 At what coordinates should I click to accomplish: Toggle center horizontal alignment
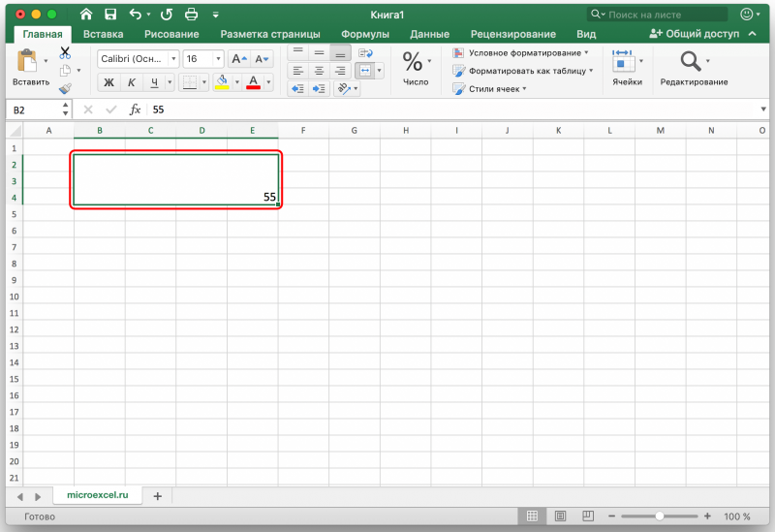(320, 71)
